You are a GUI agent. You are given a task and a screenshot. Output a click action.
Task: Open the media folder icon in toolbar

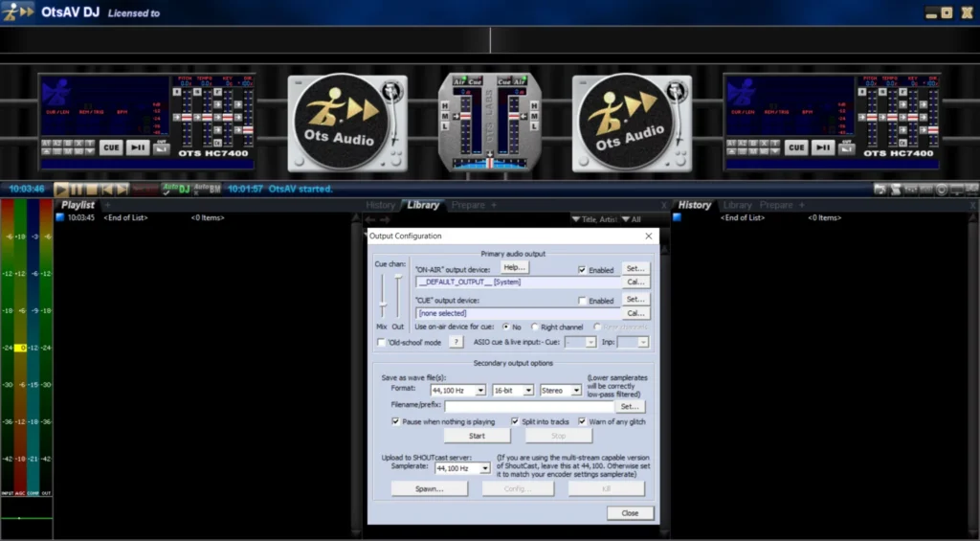click(x=880, y=189)
